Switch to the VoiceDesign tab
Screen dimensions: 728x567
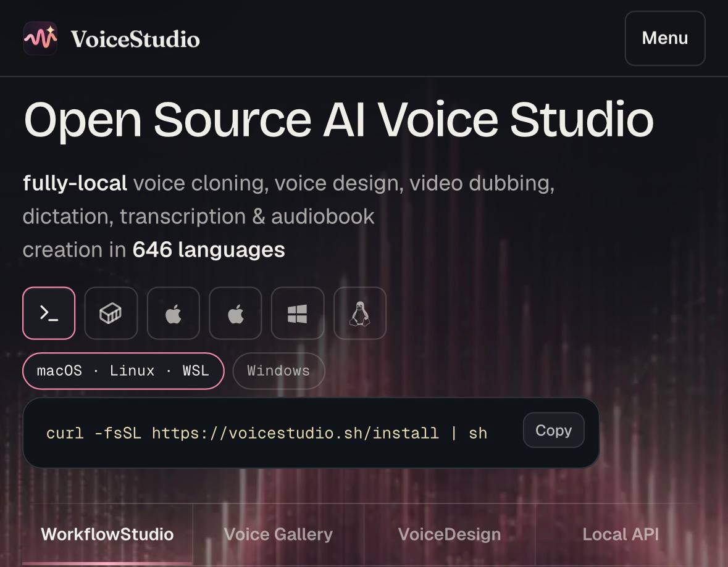coord(450,534)
